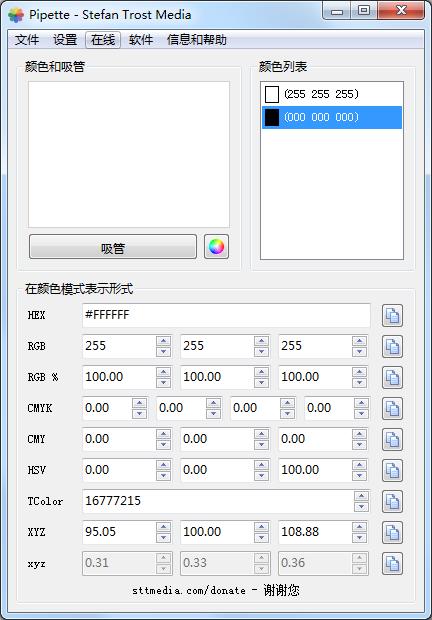432x620 pixels.
Task: Copy the HSV values icon
Action: coord(392,470)
